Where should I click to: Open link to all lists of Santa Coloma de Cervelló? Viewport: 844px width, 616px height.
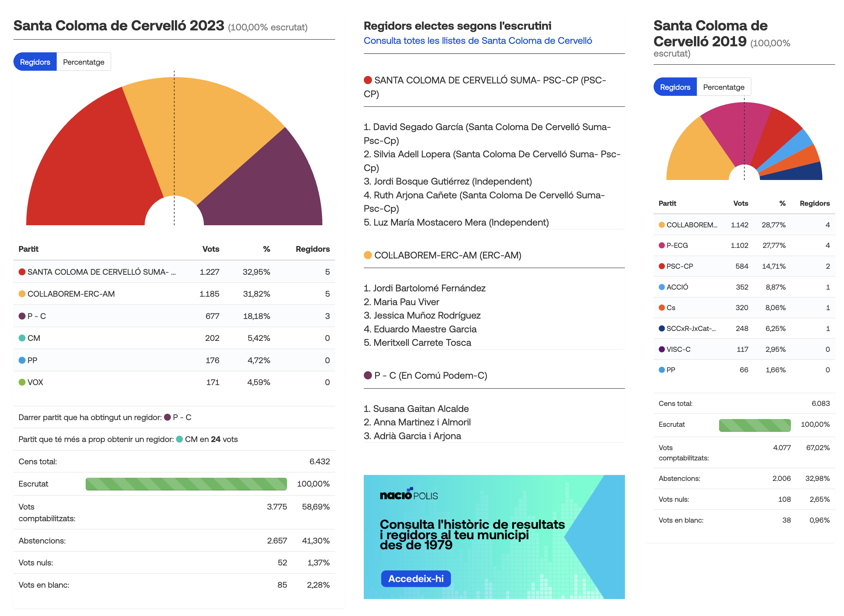[x=478, y=41]
